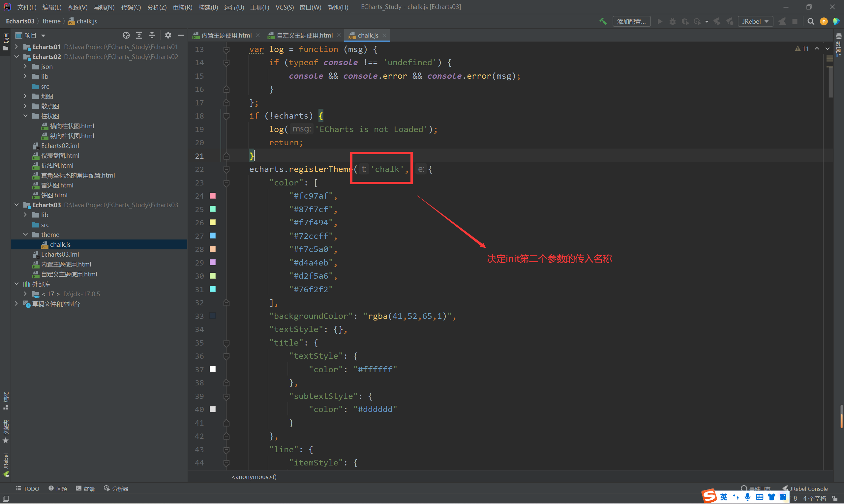Click the Profiler run icon
This screenshot has height=504, width=844.
pyautogui.click(x=697, y=21)
